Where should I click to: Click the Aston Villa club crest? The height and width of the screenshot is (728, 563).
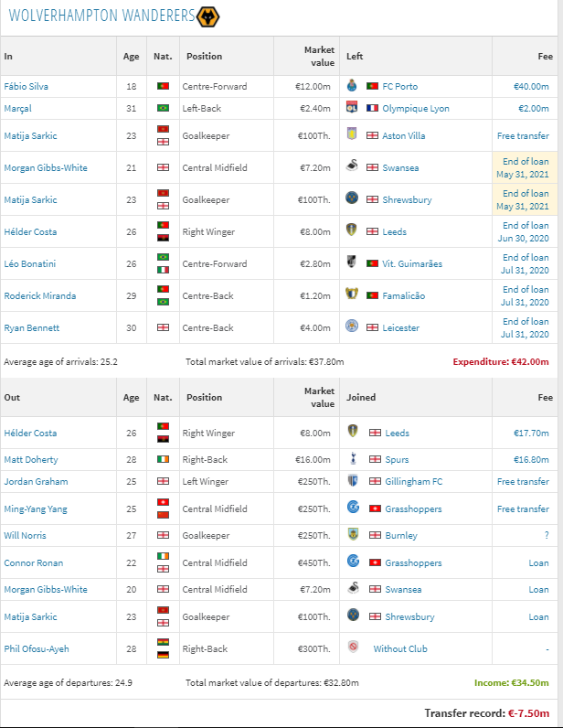(352, 135)
